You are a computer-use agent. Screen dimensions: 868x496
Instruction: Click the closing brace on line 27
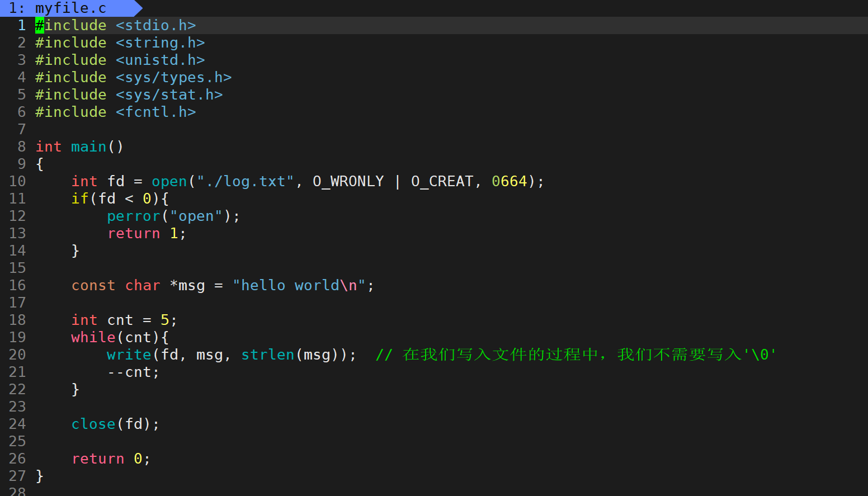click(x=40, y=476)
